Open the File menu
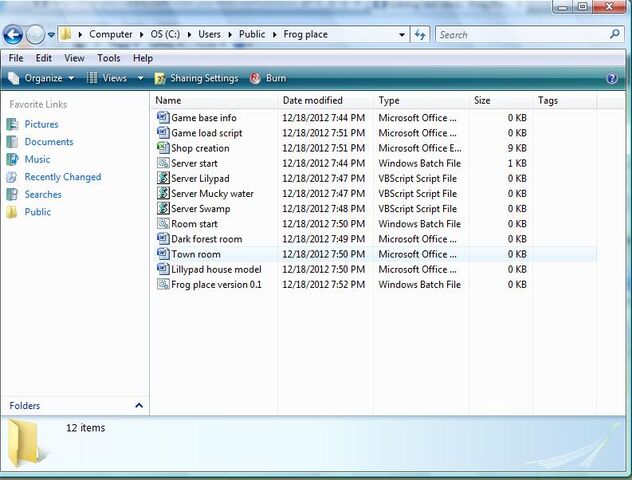The height and width of the screenshot is (480, 632). (x=16, y=58)
